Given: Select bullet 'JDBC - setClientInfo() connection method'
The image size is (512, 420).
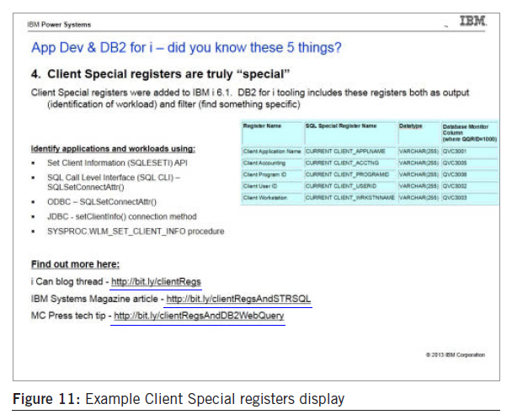Looking at the screenshot, I should 122,216.
